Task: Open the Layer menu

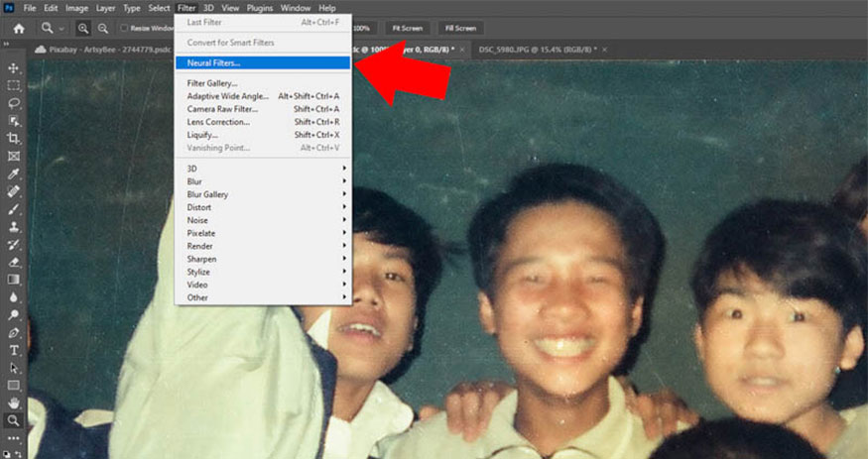Action: coord(106,8)
